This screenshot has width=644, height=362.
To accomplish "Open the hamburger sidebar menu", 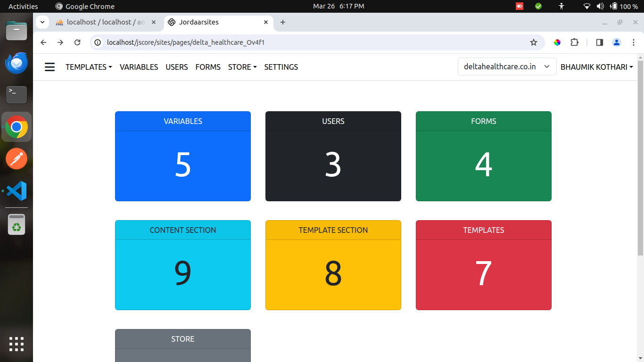I will point(50,67).
